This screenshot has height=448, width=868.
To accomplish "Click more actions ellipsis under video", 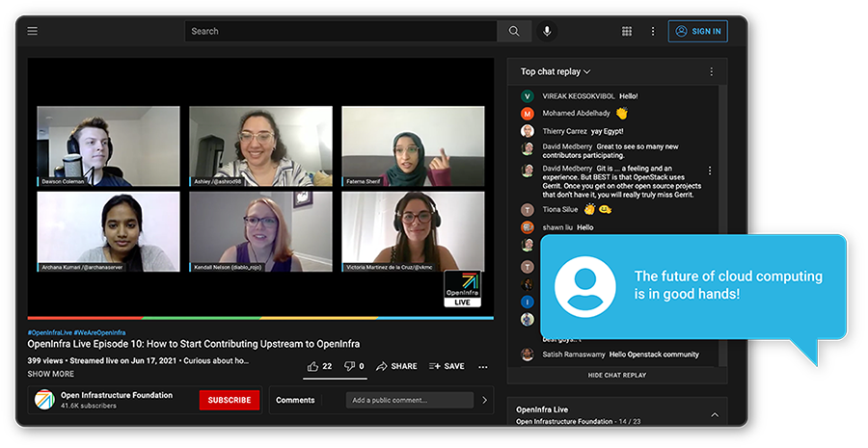I will pos(483,366).
